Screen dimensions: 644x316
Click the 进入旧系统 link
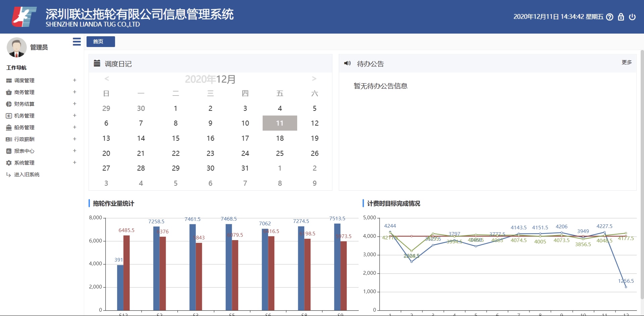[x=26, y=175]
